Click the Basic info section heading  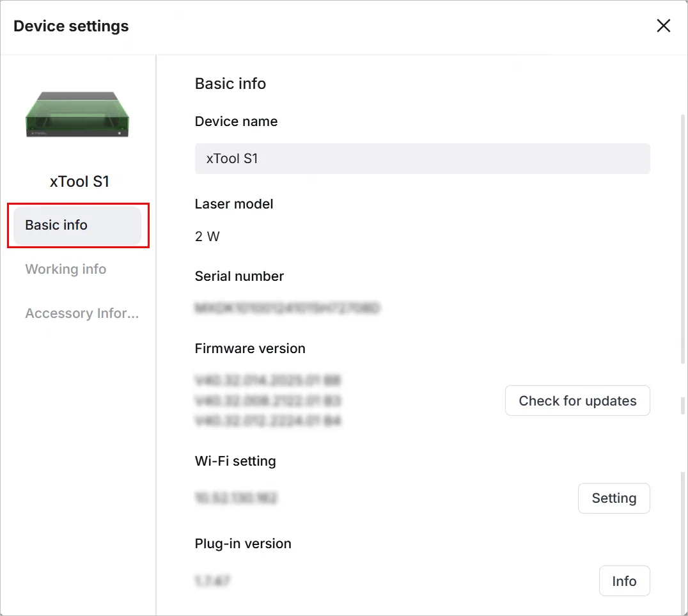pyautogui.click(x=230, y=83)
